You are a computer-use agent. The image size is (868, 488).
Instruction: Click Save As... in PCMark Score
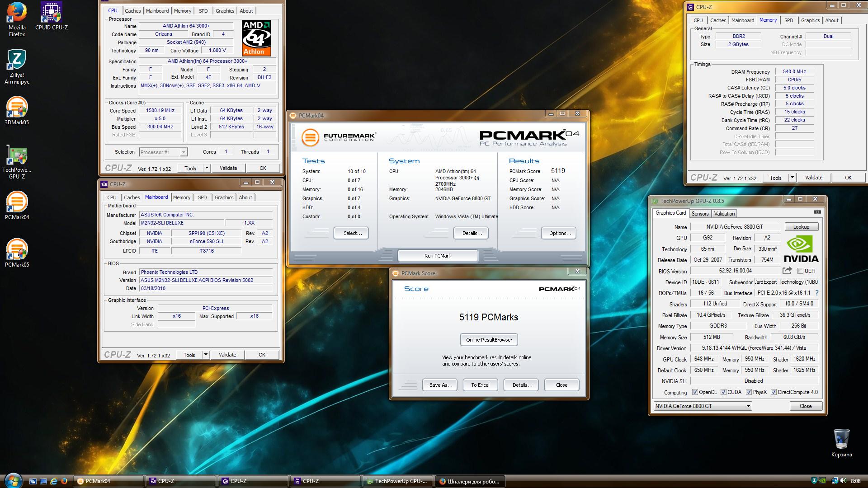point(440,385)
